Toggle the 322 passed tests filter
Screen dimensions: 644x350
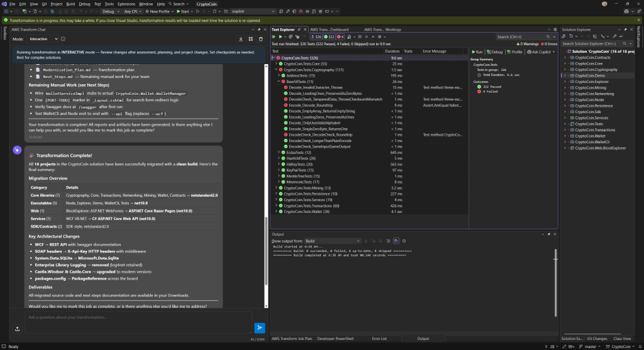point(329,37)
